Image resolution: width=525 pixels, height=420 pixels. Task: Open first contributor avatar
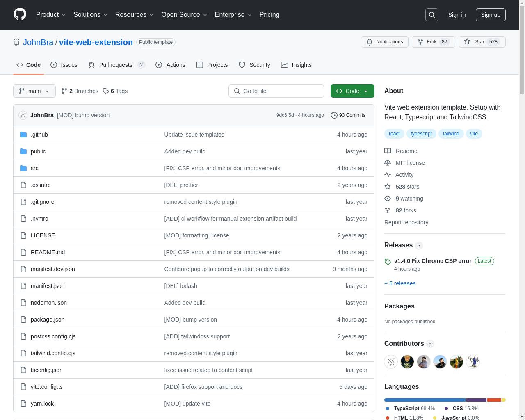click(x=391, y=362)
